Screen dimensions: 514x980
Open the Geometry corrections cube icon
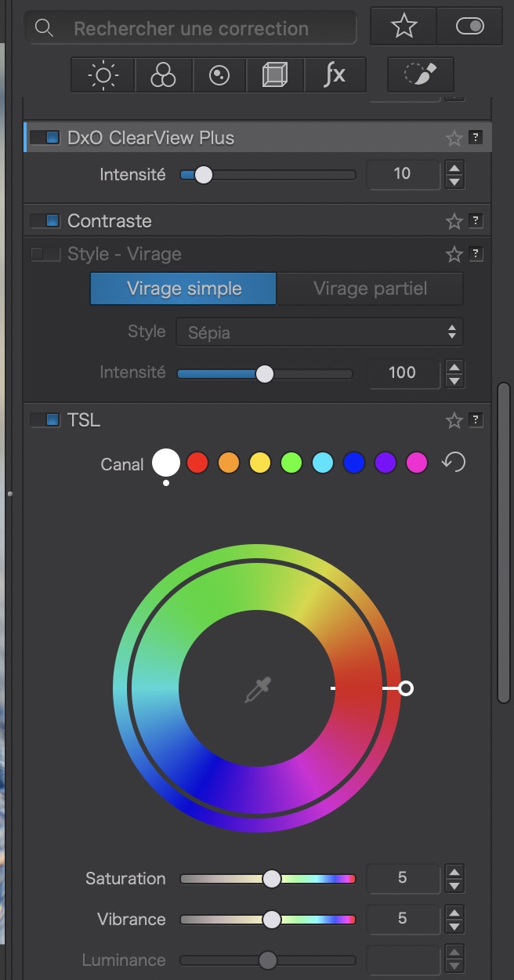[273, 75]
